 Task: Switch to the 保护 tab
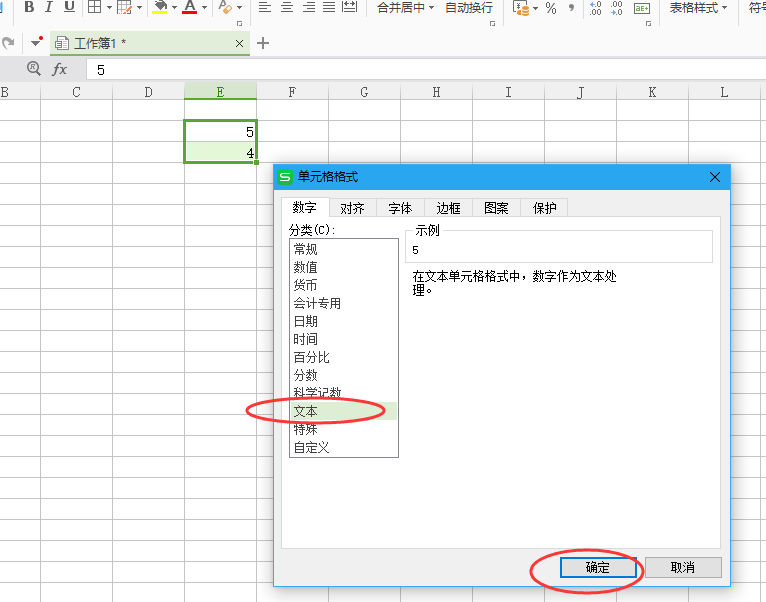(x=544, y=208)
